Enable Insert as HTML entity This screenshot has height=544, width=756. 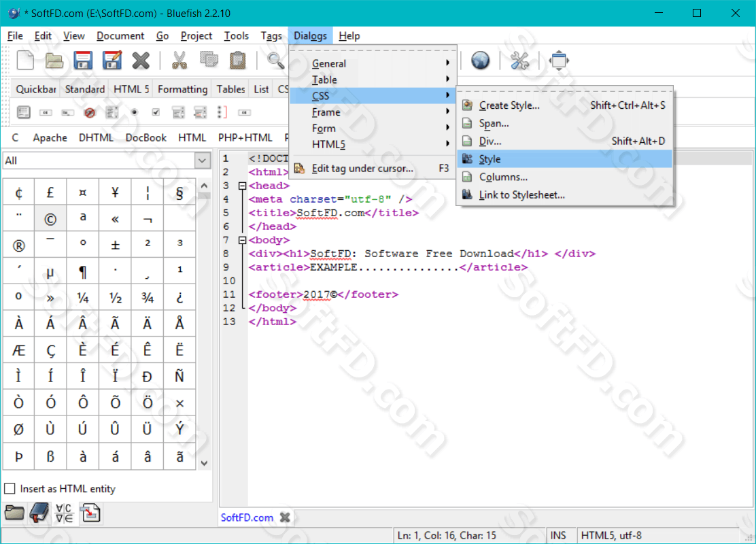click(x=10, y=488)
